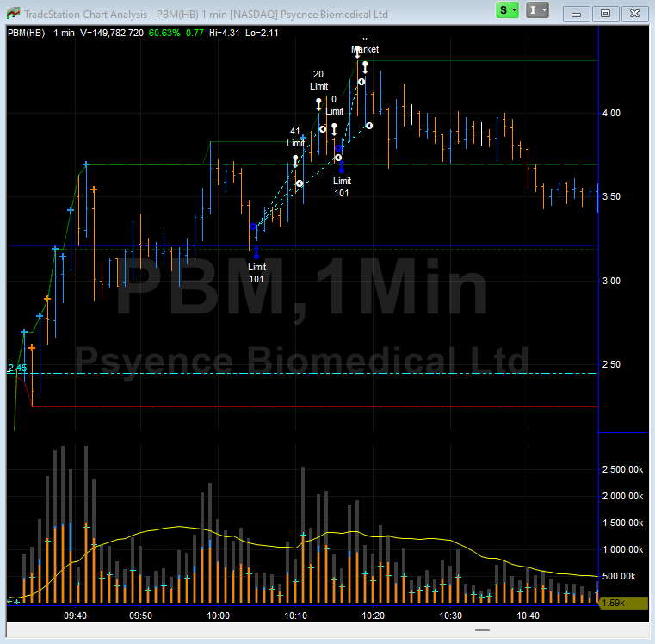Open the green S symbol-link dropdown

(x=507, y=10)
